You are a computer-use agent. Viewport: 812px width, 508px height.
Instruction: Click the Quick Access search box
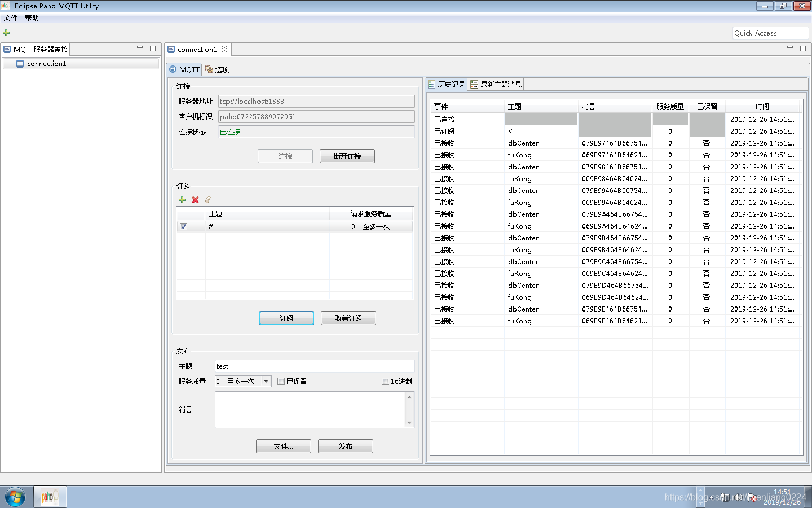(771, 33)
